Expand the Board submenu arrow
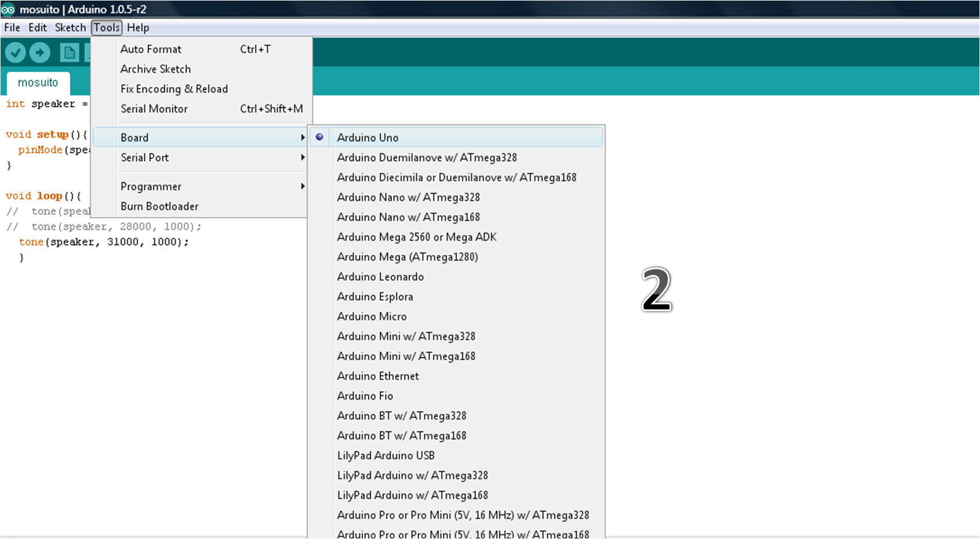The width and height of the screenshot is (980, 539). click(302, 137)
